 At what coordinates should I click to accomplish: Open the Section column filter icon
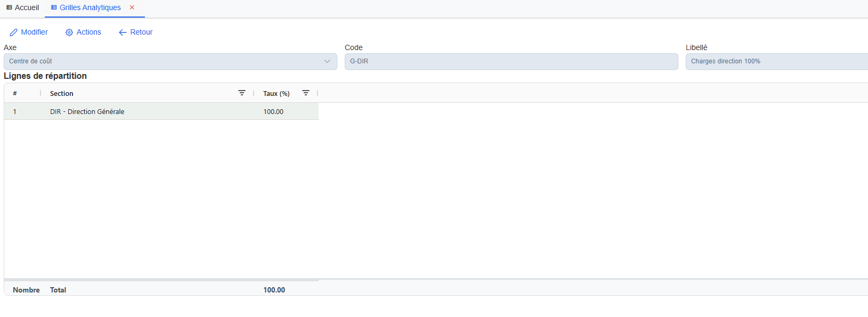tap(242, 93)
